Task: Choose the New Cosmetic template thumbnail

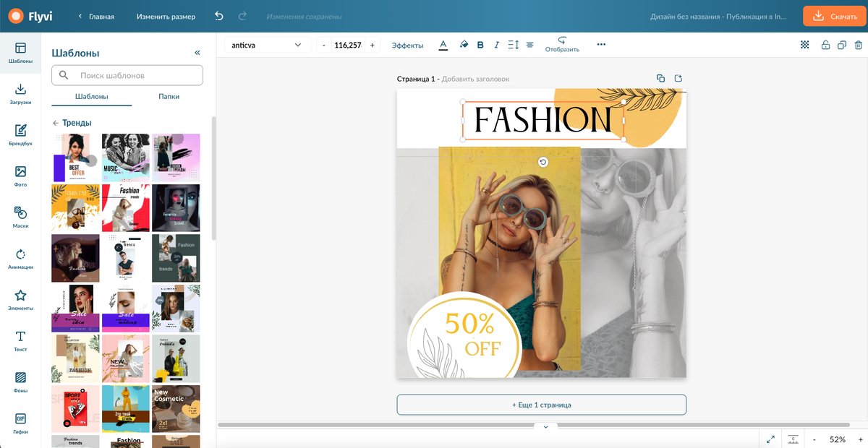Action: coord(176,408)
